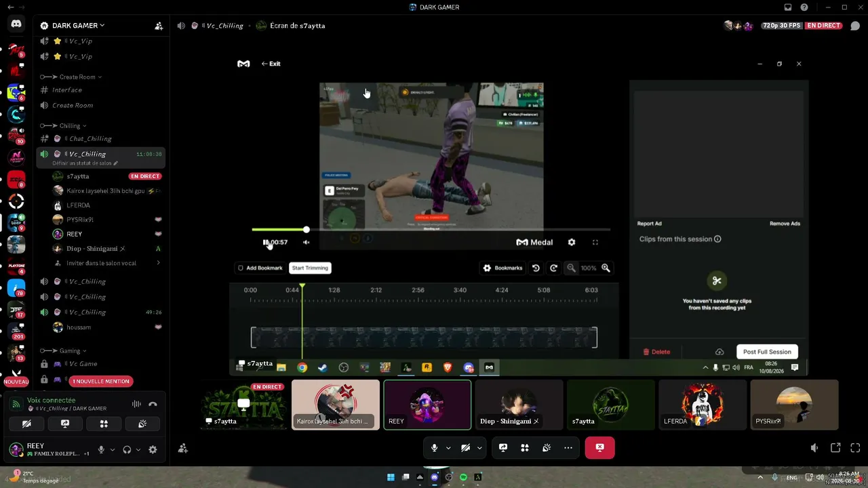Open Discord user settings gear
The height and width of the screenshot is (488, 868).
pyautogui.click(x=153, y=449)
